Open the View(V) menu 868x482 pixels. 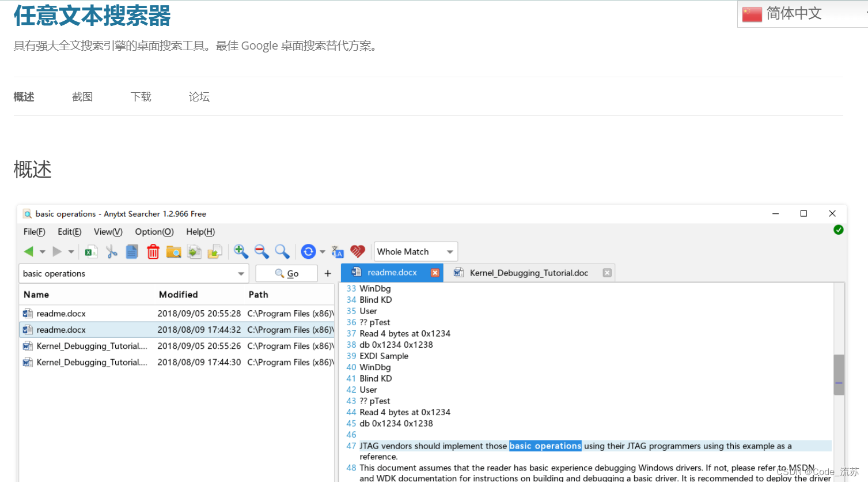(x=108, y=232)
